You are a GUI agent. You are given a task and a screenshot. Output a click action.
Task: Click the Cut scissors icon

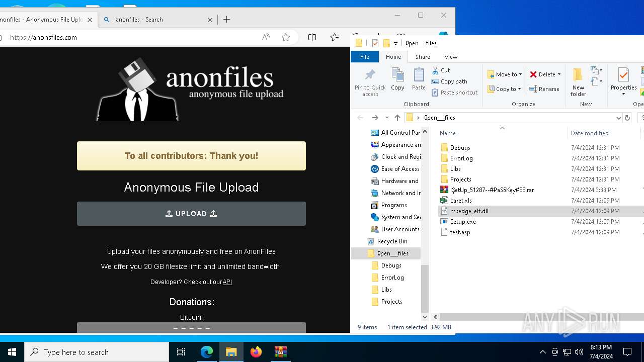[x=435, y=70]
